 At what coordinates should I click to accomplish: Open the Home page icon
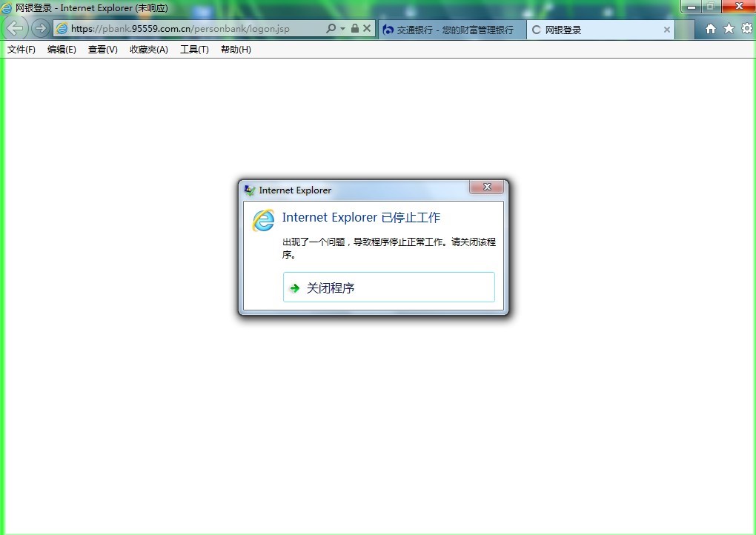coord(711,29)
